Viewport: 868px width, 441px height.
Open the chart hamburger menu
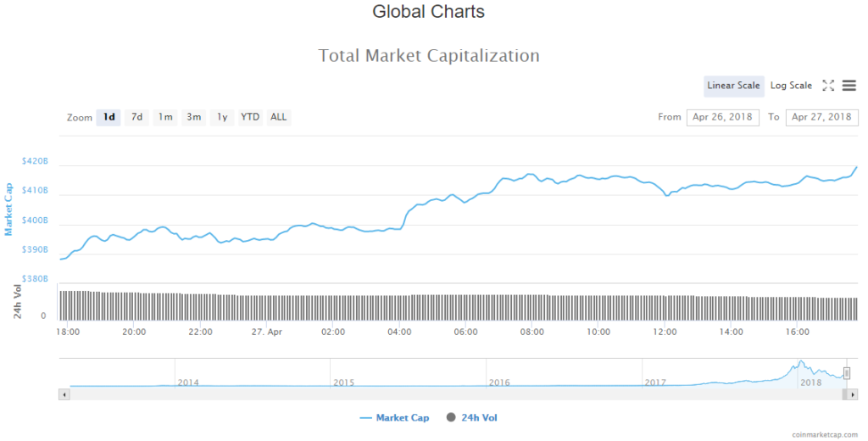[849, 86]
